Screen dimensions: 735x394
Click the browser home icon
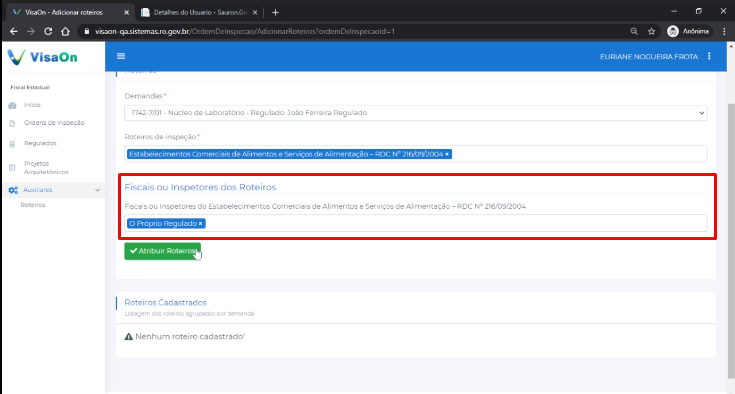(x=65, y=31)
